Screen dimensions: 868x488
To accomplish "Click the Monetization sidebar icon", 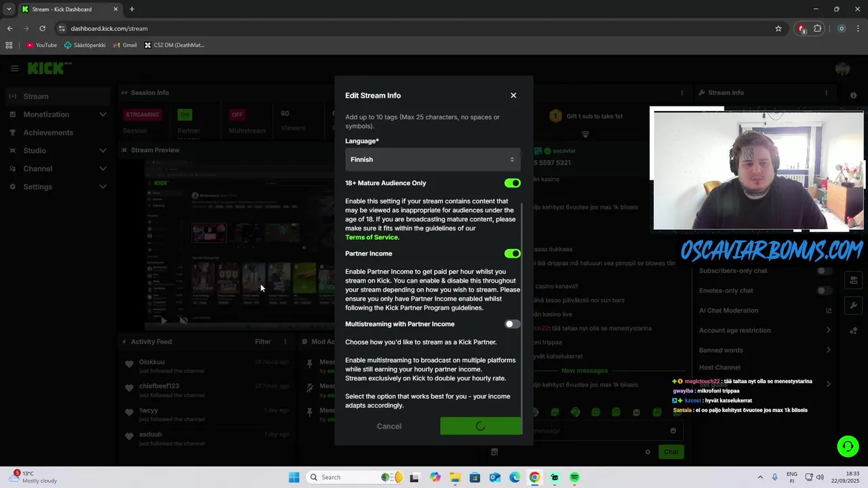I will coord(12,115).
